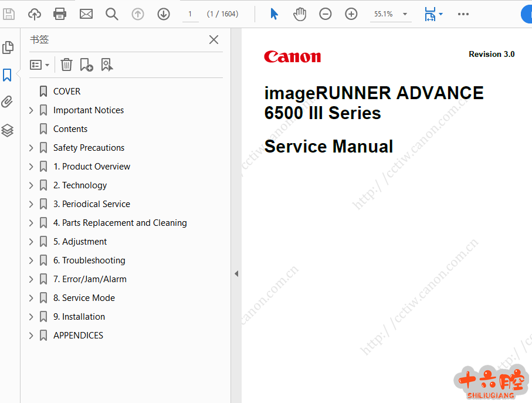
Task: Go to next page arrow
Action: point(164,14)
